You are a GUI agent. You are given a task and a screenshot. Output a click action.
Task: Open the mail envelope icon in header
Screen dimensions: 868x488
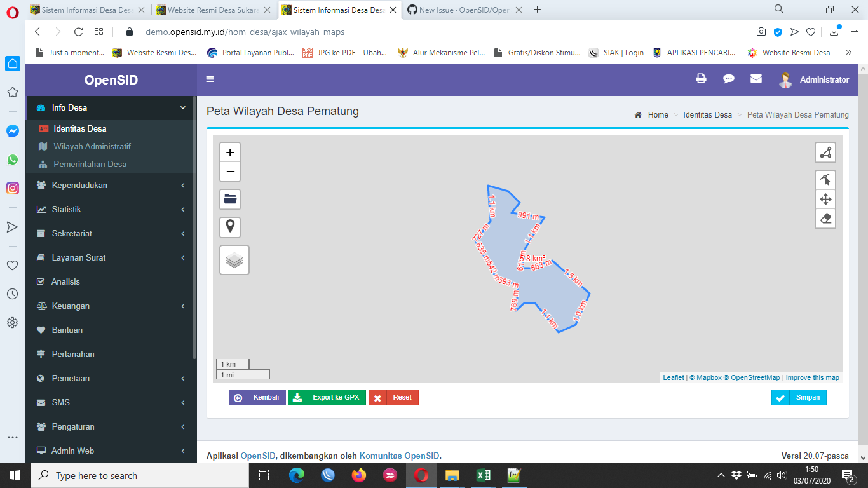click(x=756, y=79)
